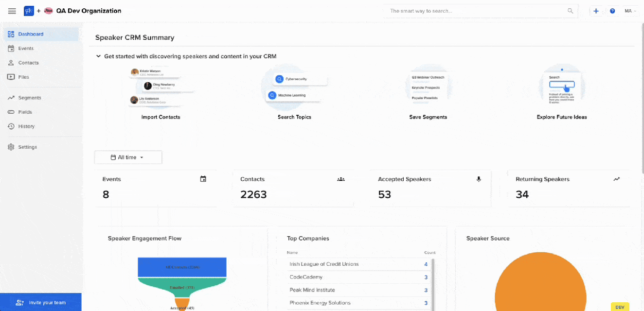This screenshot has height=311, width=644.
Task: Click the trend icon on Returning Speakers card
Action: click(x=617, y=179)
